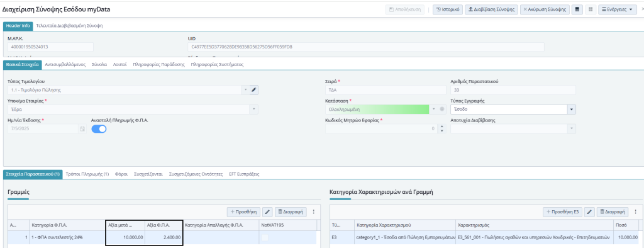Viewport: 644px width, 248px height.
Task: Switch to the compact layout view icon
Action: tap(577, 9)
